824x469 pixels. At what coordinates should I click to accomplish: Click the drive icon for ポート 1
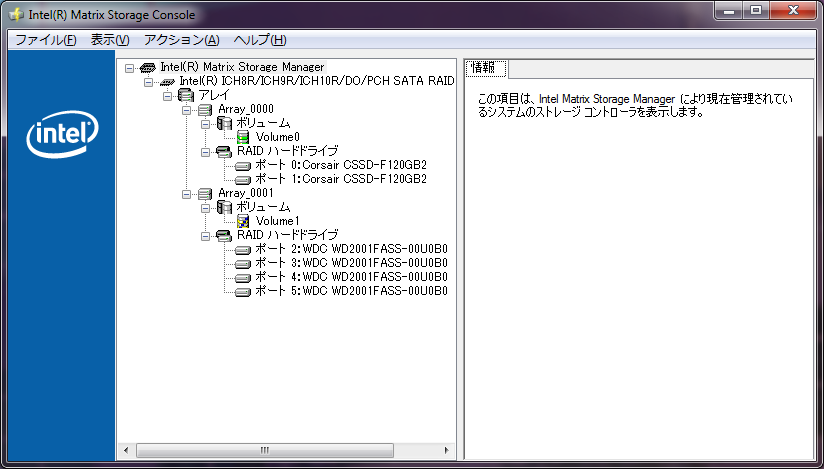click(x=243, y=180)
